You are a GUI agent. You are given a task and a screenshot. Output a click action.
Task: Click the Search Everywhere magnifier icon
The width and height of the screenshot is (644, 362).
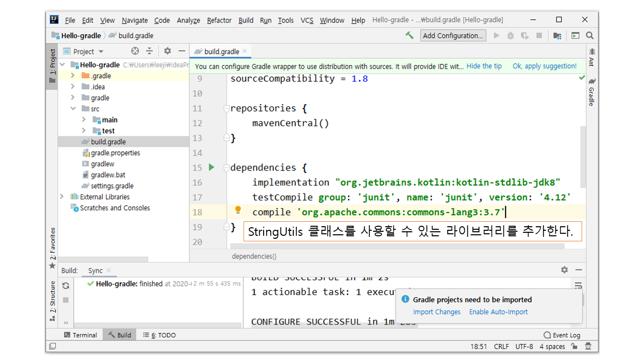590,36
